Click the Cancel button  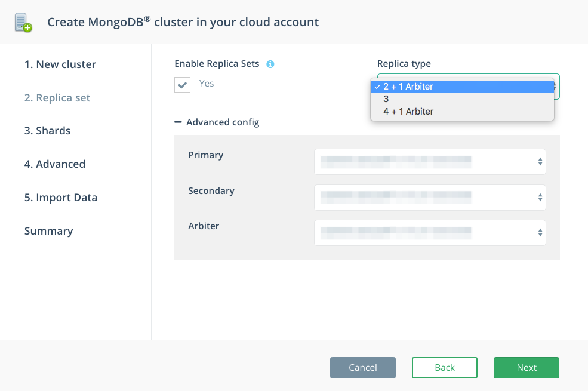point(362,367)
